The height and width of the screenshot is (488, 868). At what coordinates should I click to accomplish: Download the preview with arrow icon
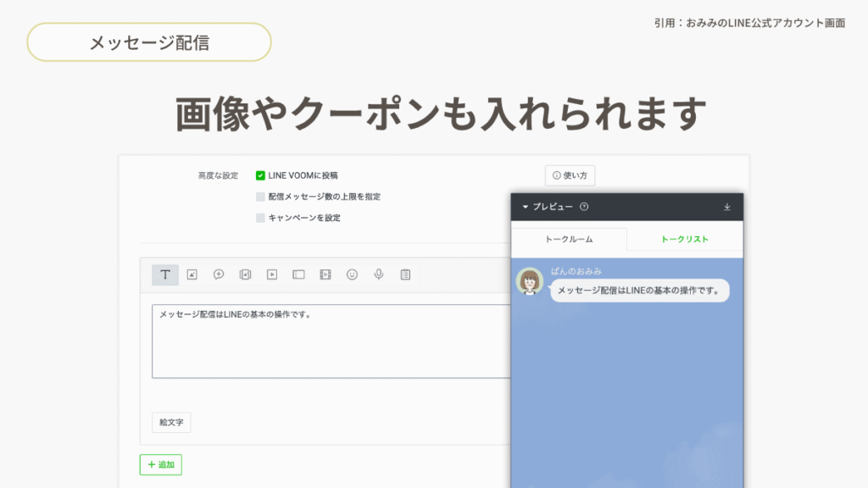(726, 207)
